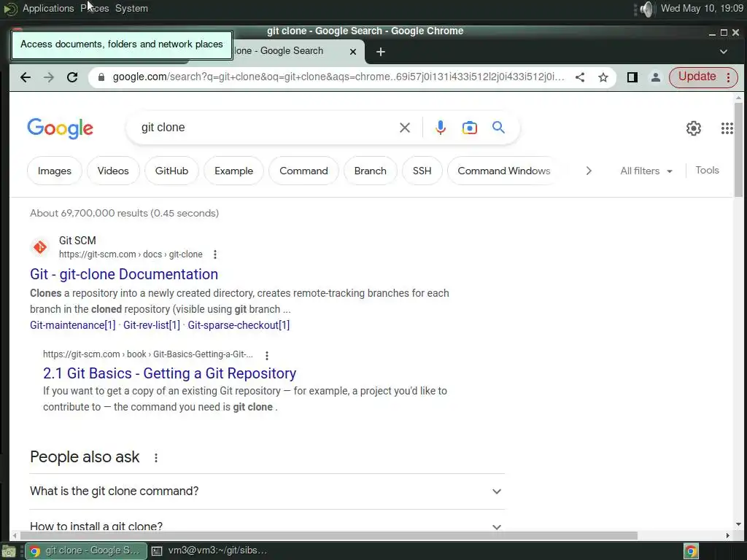This screenshot has height=560, width=747.
Task: Show the desktop from the bottom panel
Action: 9,551
